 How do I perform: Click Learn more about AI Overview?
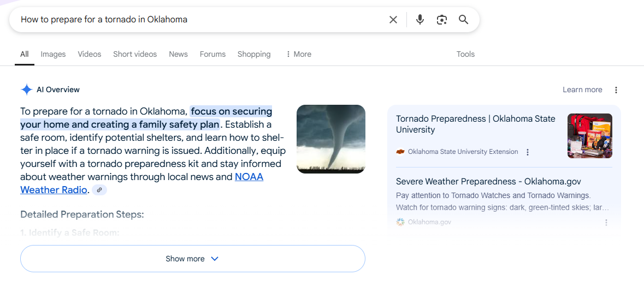[x=582, y=90]
